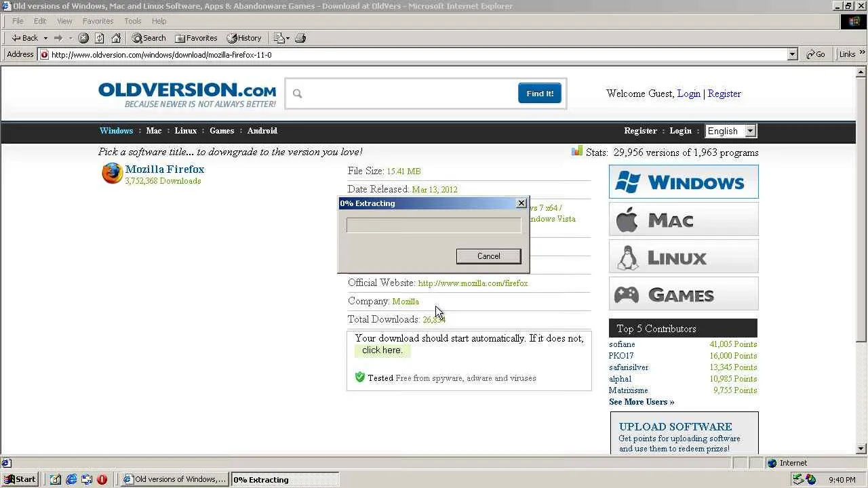868x488 pixels.
Task: Click the Mozilla company link
Action: (406, 302)
